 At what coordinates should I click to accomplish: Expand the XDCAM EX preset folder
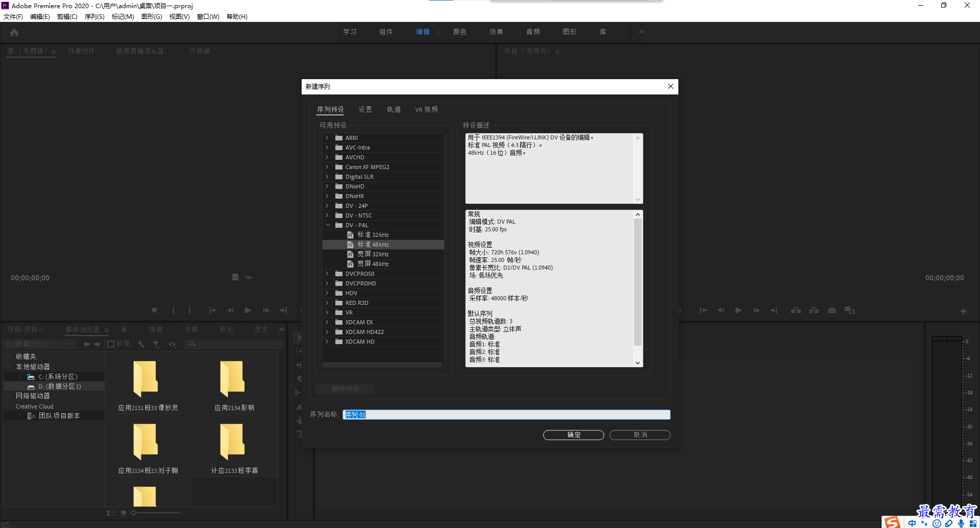coord(327,322)
